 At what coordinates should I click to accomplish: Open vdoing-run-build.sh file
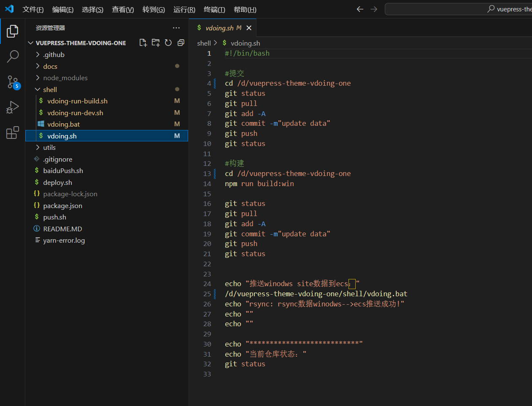(107, 101)
